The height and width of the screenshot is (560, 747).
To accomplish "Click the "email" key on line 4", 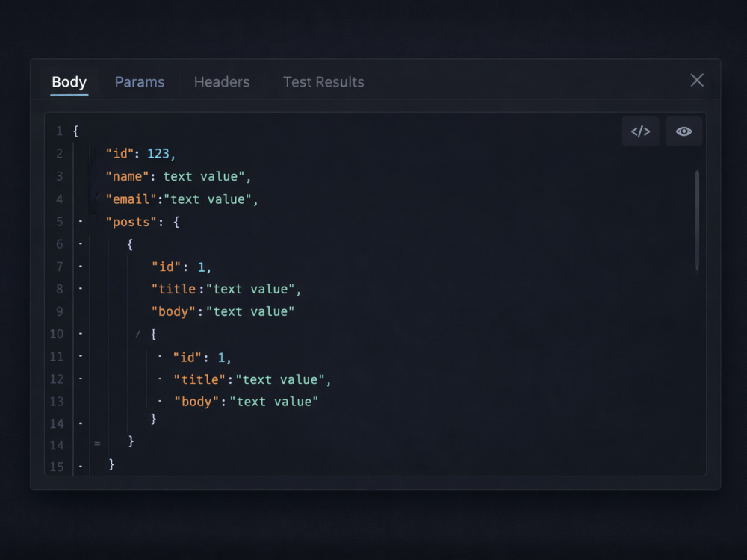I will [x=131, y=199].
